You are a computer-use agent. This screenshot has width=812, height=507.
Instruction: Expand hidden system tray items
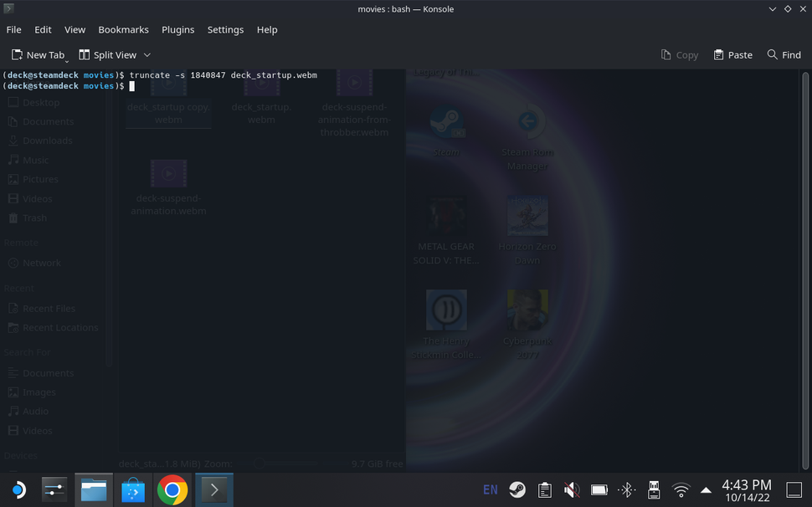[x=706, y=489]
